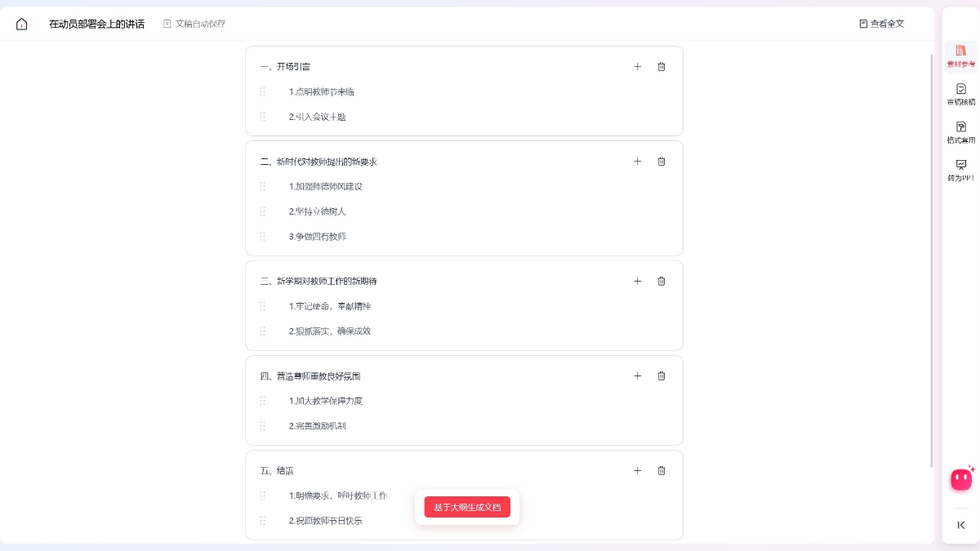
Task: Open the robot assistant icon at bottom right
Action: click(x=960, y=479)
